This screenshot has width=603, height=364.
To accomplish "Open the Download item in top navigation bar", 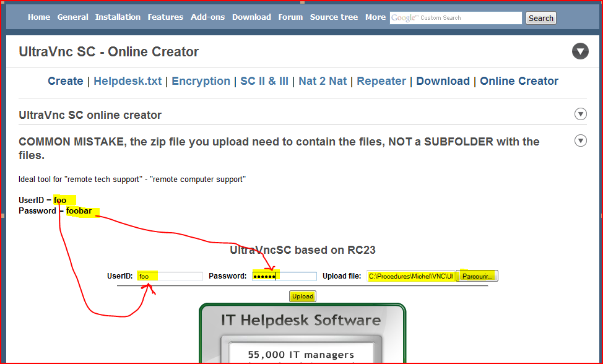I will (251, 17).
